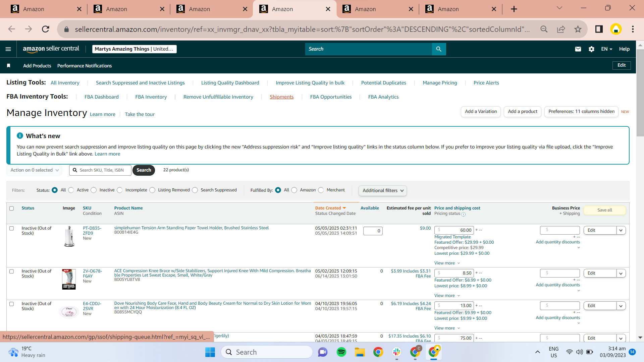Toggle the Chrome side panel

point(599,29)
